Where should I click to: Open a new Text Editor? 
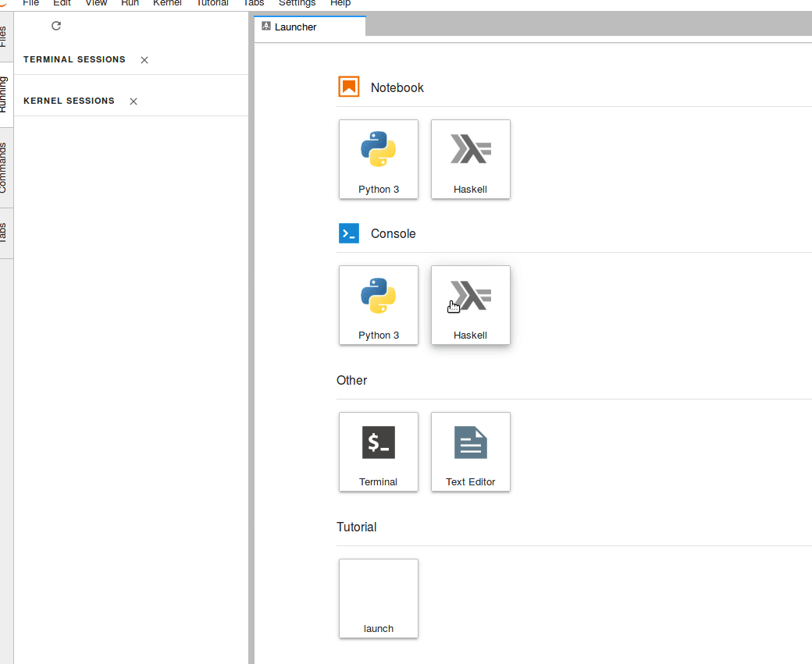pyautogui.click(x=471, y=452)
